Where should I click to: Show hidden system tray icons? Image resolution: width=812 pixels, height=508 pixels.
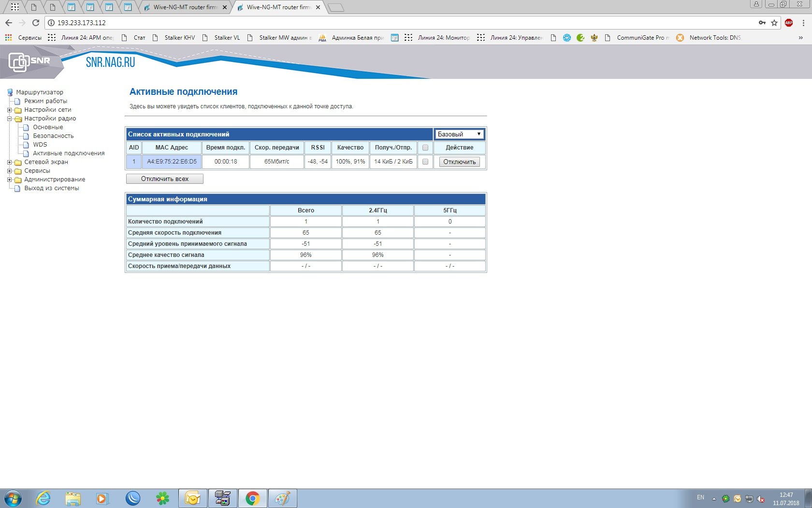(714, 499)
